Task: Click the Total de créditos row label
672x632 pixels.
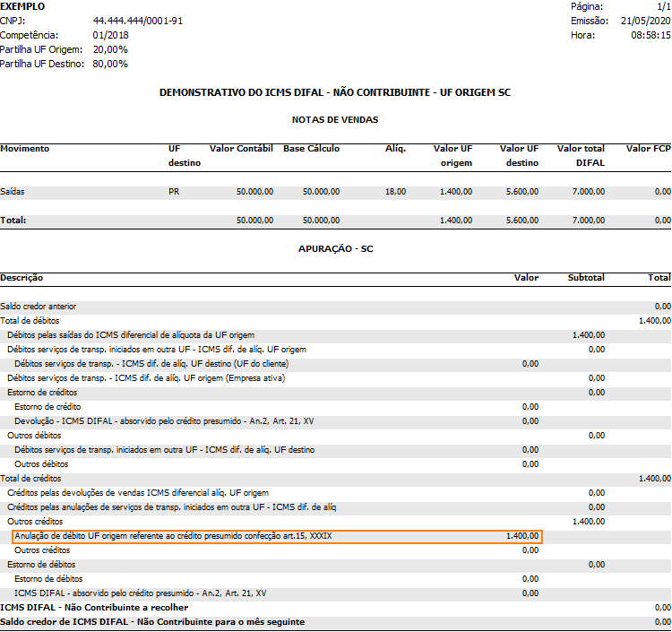Action: click(x=30, y=479)
